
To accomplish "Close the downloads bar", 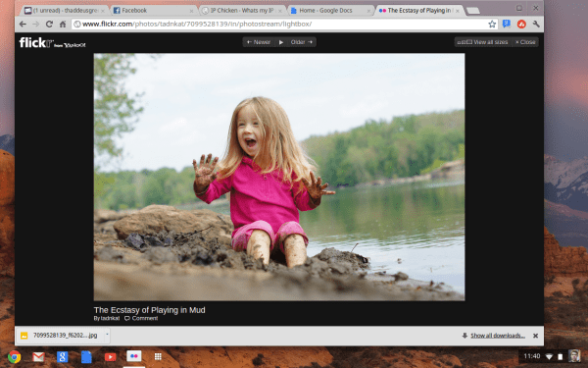I will click(535, 336).
